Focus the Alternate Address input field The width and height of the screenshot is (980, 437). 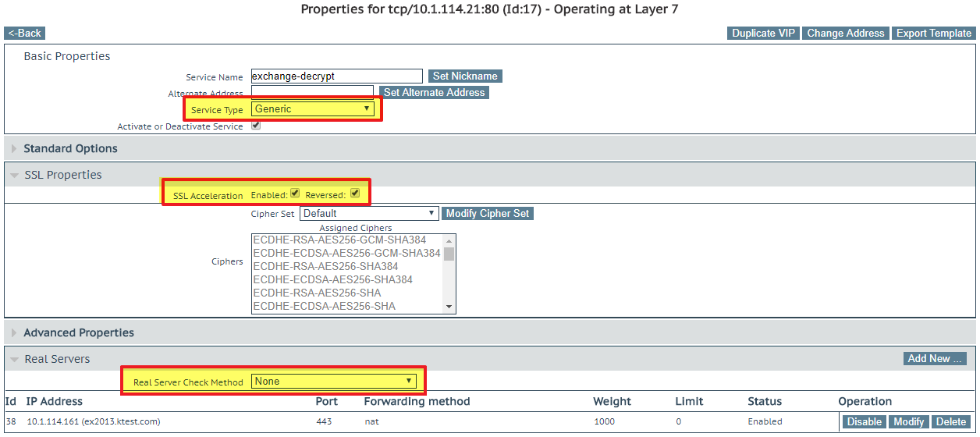pyautogui.click(x=312, y=93)
